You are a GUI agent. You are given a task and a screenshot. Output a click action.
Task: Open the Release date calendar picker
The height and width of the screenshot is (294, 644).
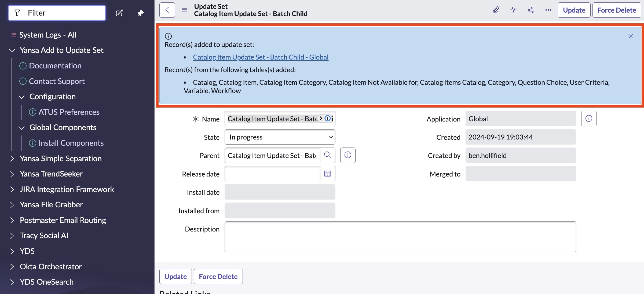click(327, 174)
